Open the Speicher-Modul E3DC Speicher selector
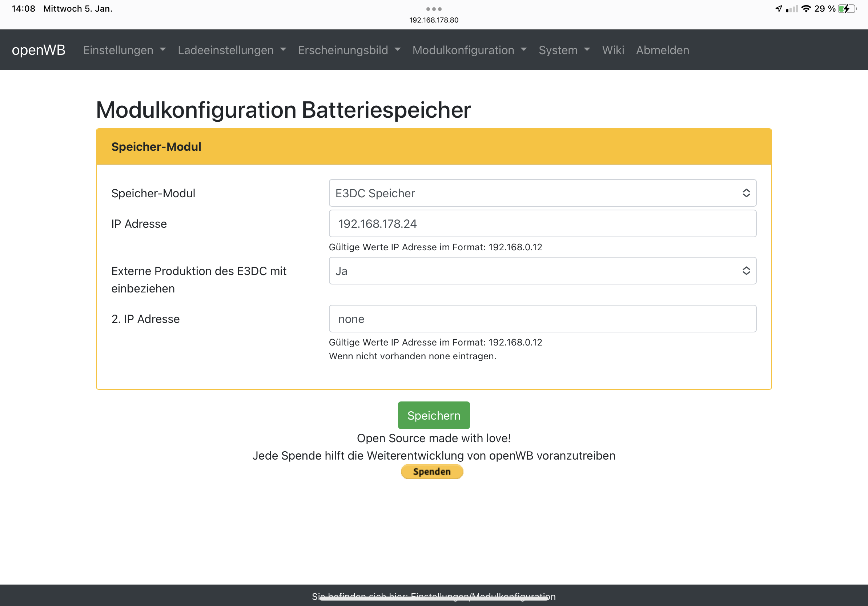The height and width of the screenshot is (606, 868). click(542, 193)
